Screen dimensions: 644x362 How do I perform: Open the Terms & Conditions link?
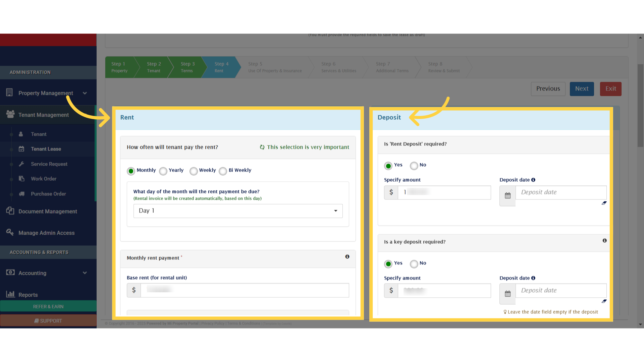coord(244,323)
